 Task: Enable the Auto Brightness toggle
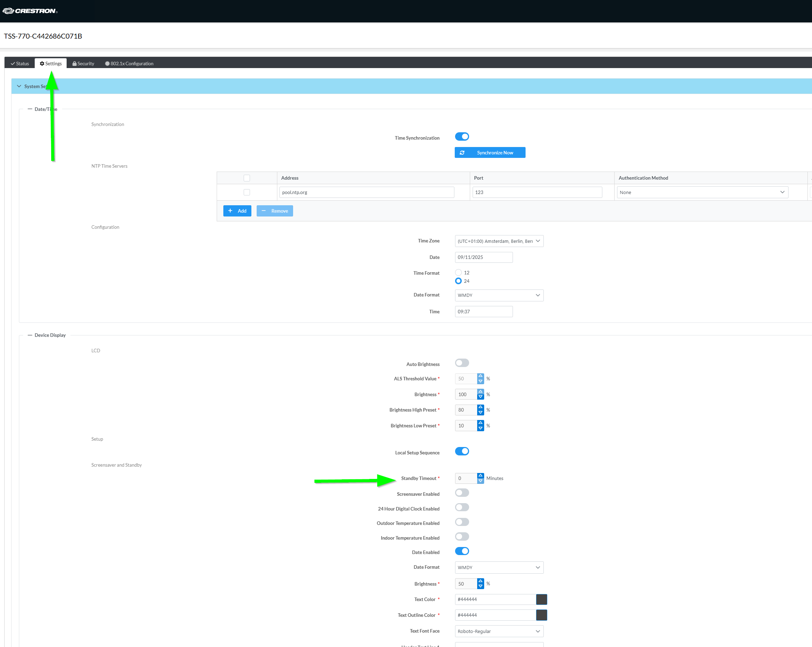(x=462, y=363)
